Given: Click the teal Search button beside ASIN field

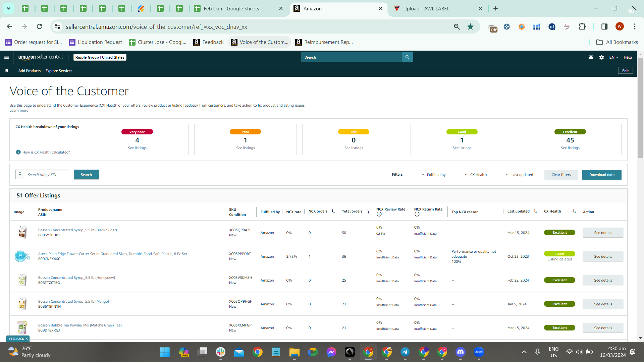Looking at the screenshot, I should coord(86,175).
